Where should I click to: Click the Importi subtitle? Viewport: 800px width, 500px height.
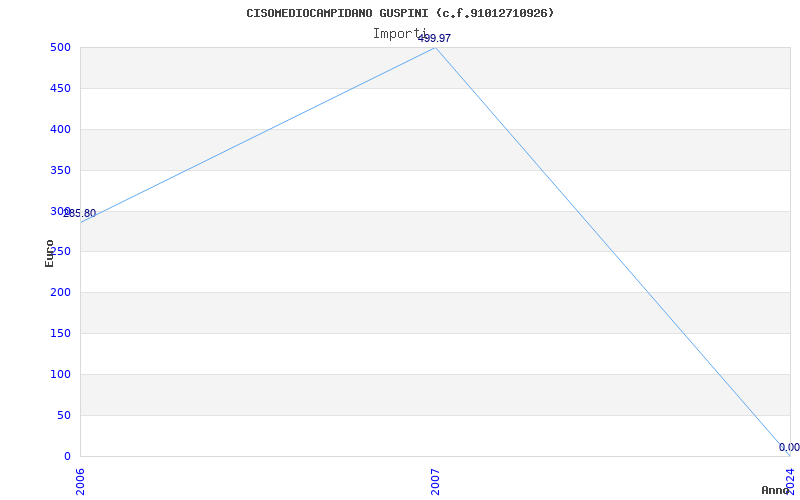point(400,34)
